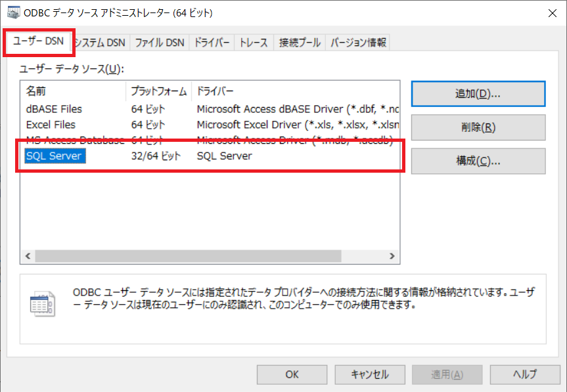Image resolution: width=567 pixels, height=392 pixels.
Task: Open the トレース tab
Action: (x=254, y=43)
